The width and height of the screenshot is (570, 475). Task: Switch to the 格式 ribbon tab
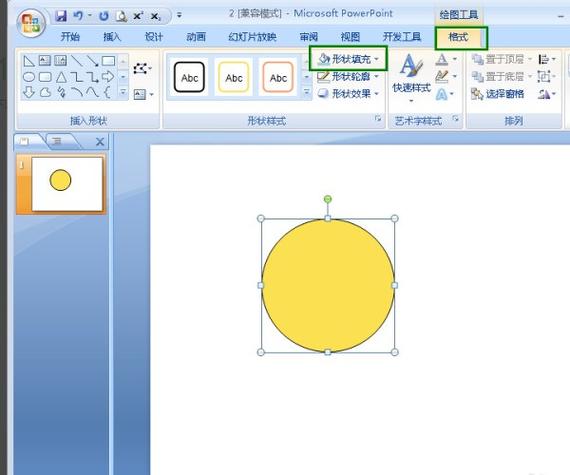tap(458, 37)
